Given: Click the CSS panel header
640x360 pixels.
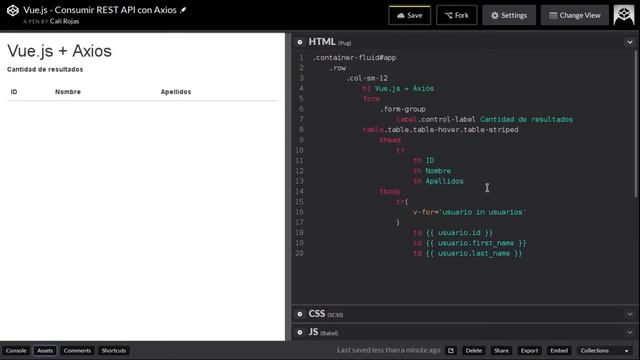Looking at the screenshot, I should (x=465, y=314).
